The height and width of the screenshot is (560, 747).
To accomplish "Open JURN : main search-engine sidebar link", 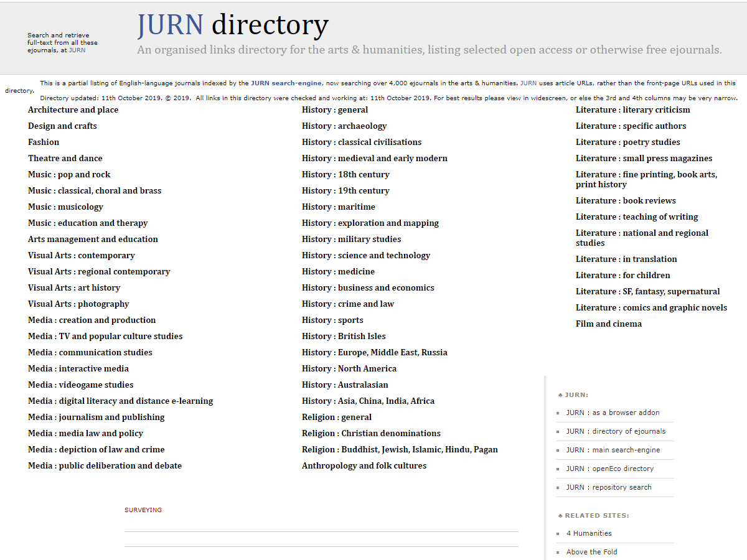I will [x=612, y=450].
